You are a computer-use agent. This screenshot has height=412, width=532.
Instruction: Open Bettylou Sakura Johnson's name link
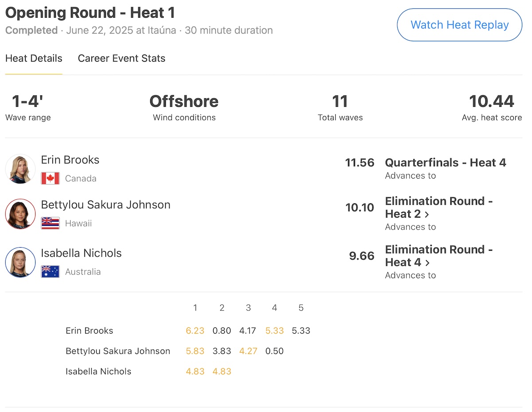coord(106,205)
